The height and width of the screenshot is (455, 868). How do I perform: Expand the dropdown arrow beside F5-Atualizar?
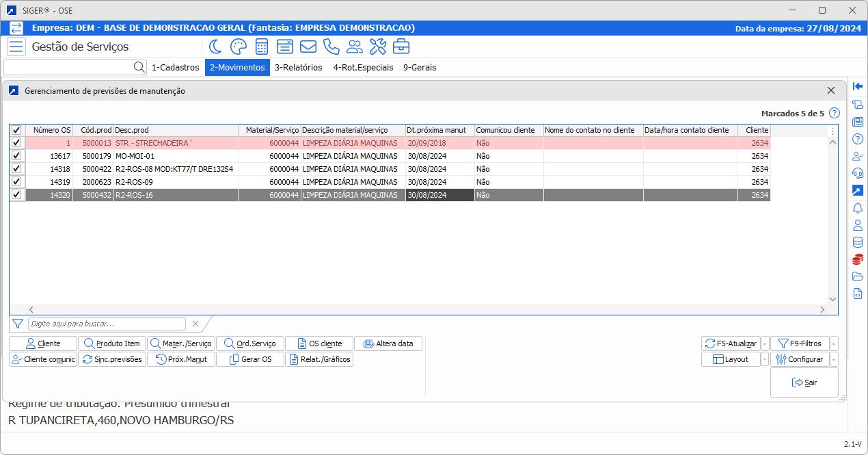point(765,343)
